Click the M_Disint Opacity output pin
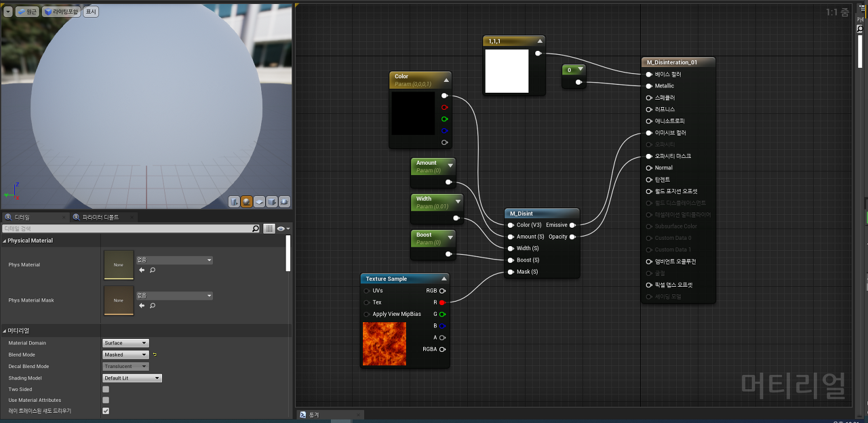This screenshot has width=868, height=423. [572, 237]
